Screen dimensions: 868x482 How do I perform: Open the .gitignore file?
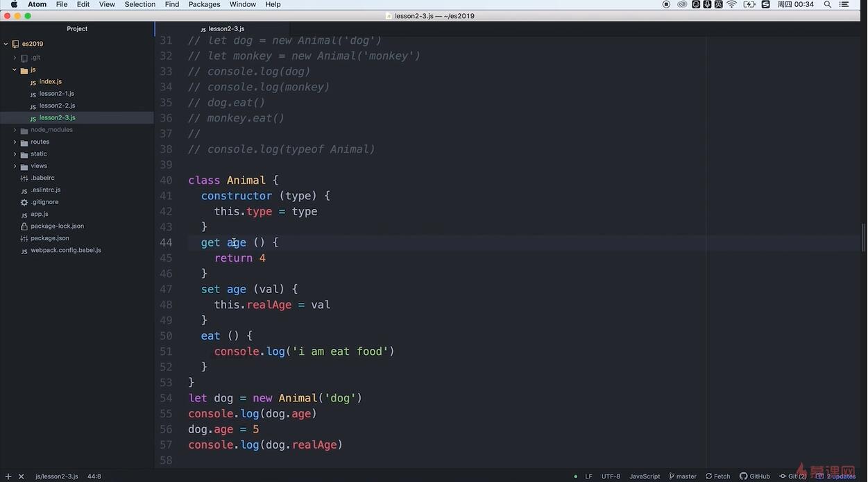[44, 202]
